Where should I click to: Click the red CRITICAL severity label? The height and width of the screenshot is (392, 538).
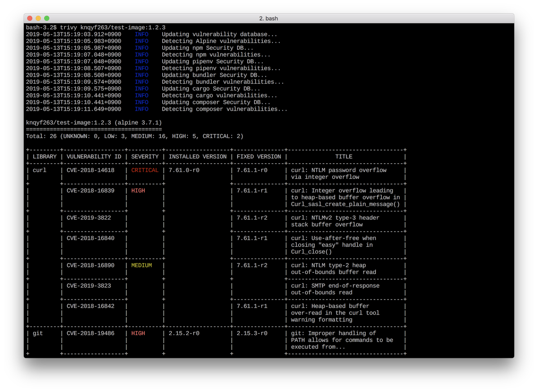145,170
